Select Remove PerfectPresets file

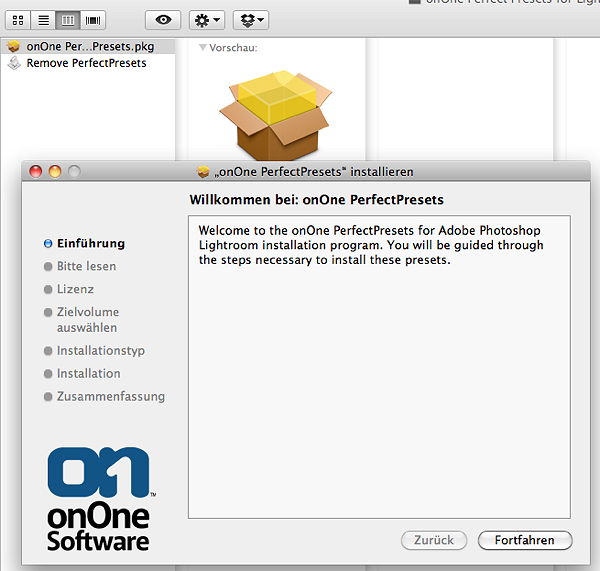[88, 63]
